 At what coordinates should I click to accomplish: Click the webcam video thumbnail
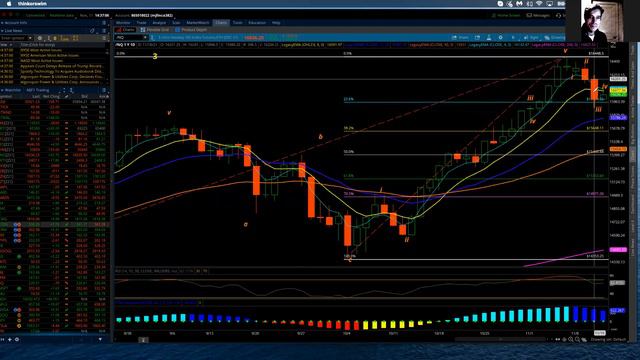(x=602, y=21)
